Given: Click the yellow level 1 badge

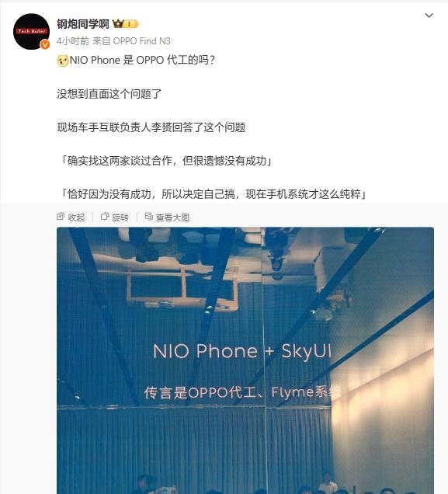Looking at the screenshot, I should pyautogui.click(x=131, y=24).
